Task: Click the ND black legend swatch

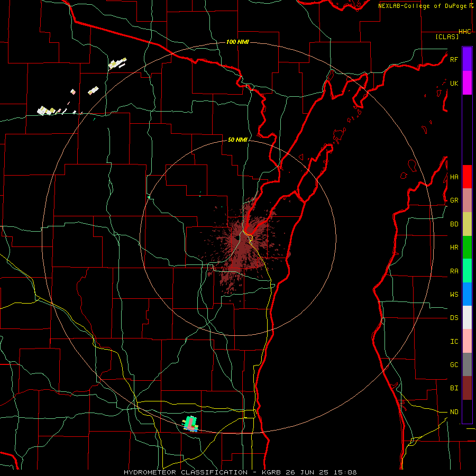Action: click(x=467, y=411)
